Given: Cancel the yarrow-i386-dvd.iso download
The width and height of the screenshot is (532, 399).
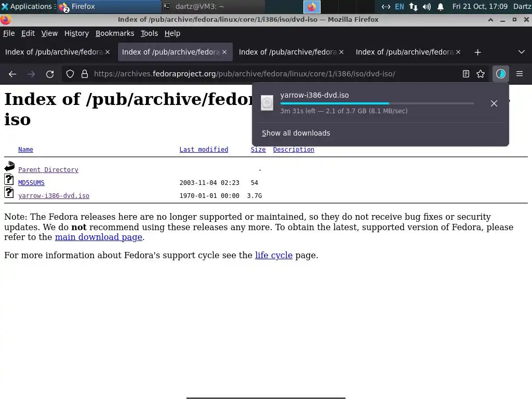Looking at the screenshot, I should [x=494, y=103].
